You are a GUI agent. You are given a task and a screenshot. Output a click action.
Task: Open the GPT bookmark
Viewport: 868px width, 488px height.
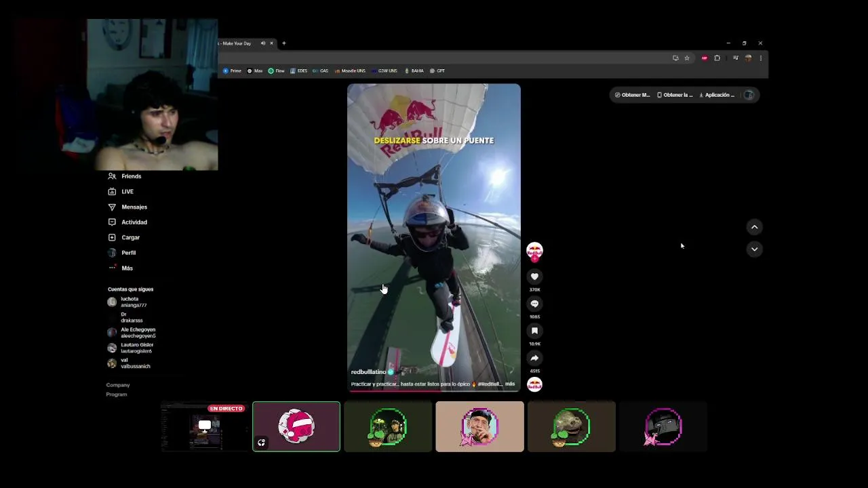click(437, 70)
